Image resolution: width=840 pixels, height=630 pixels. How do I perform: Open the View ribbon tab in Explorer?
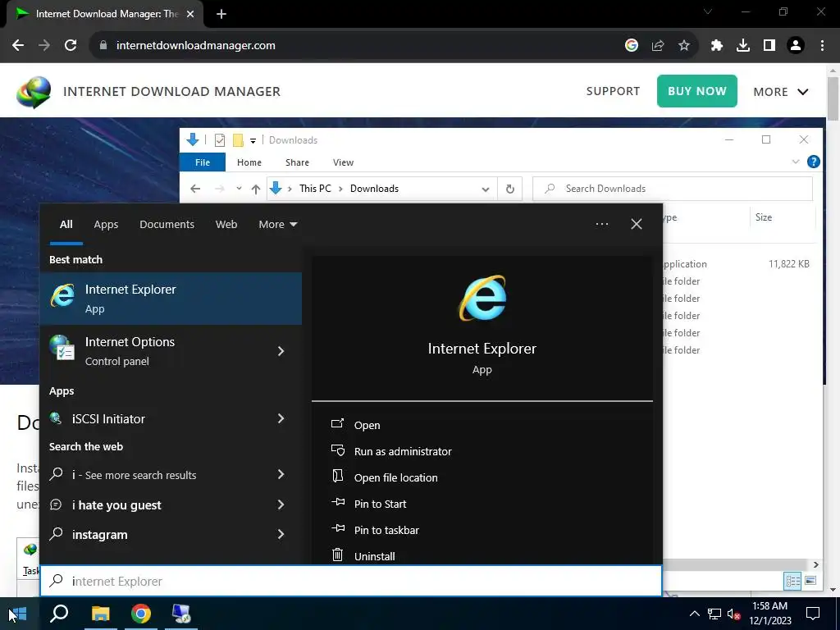(x=343, y=162)
